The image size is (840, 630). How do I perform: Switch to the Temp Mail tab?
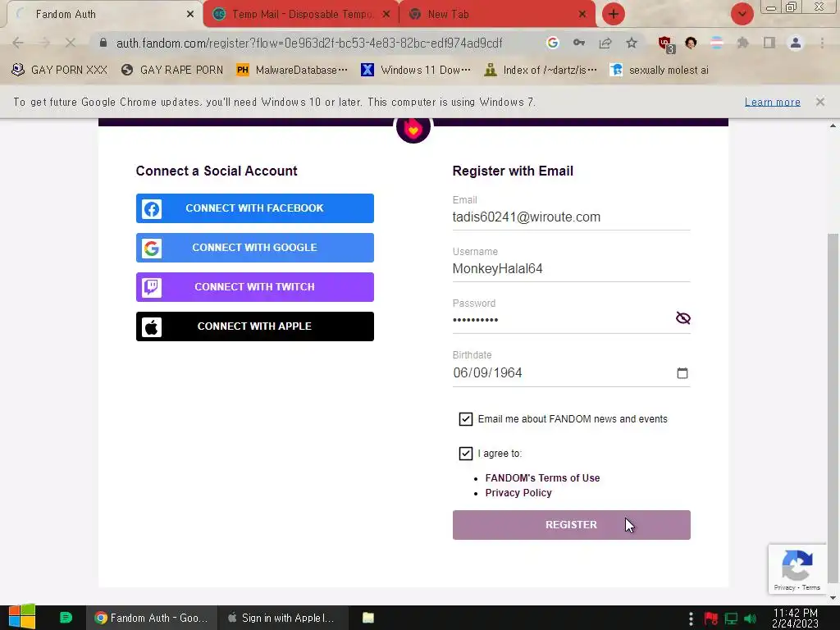[300, 15]
